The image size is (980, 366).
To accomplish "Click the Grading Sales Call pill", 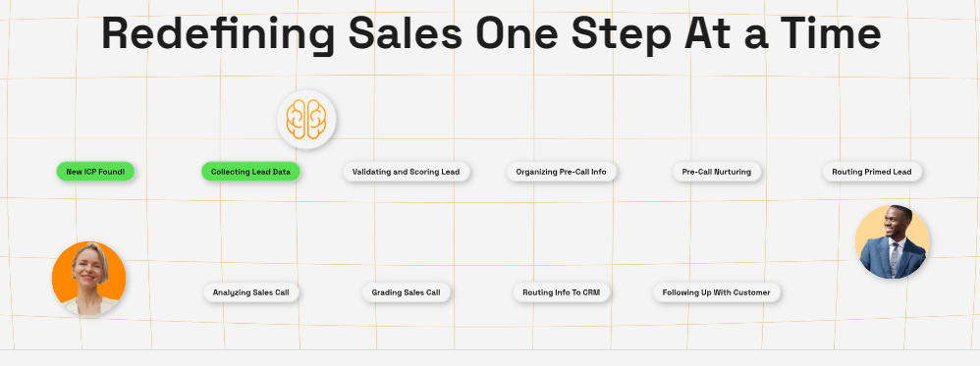I will [407, 292].
